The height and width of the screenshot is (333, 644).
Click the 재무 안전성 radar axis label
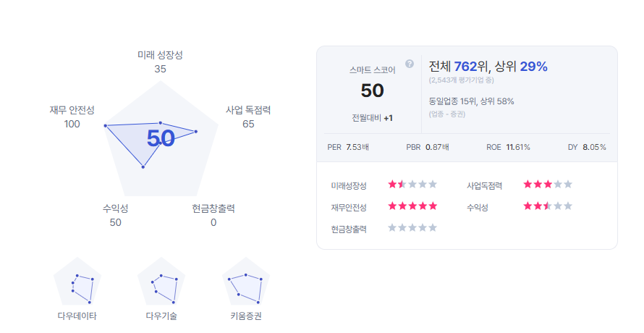point(72,110)
